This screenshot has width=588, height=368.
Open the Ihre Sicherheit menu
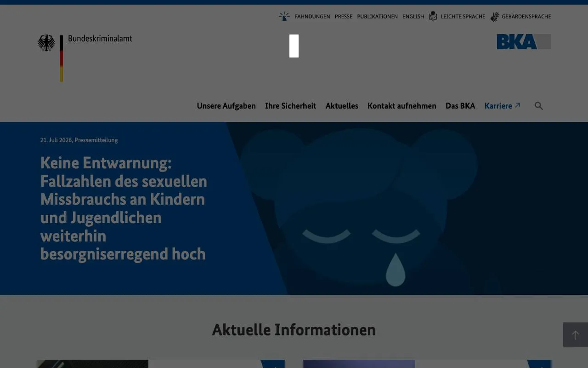point(291,106)
